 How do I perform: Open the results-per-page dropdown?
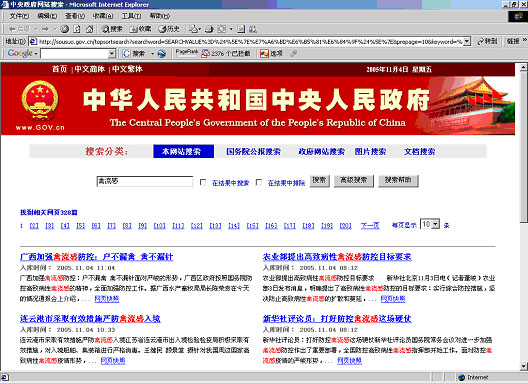pyautogui.click(x=435, y=224)
